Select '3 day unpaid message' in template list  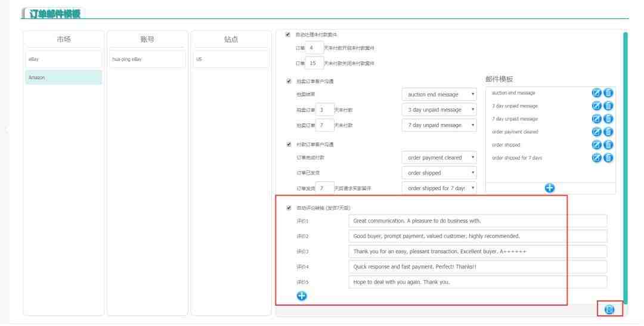click(515, 106)
